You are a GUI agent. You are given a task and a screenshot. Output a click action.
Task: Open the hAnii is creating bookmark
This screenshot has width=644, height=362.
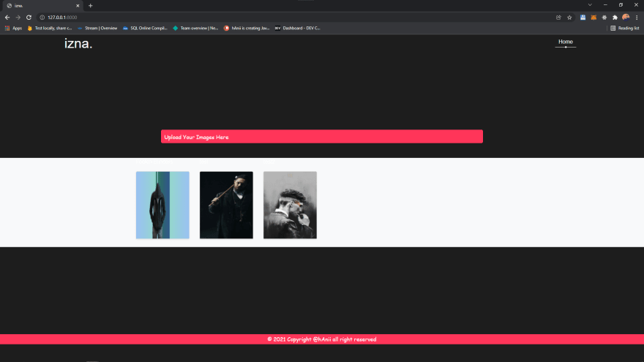coord(247,28)
